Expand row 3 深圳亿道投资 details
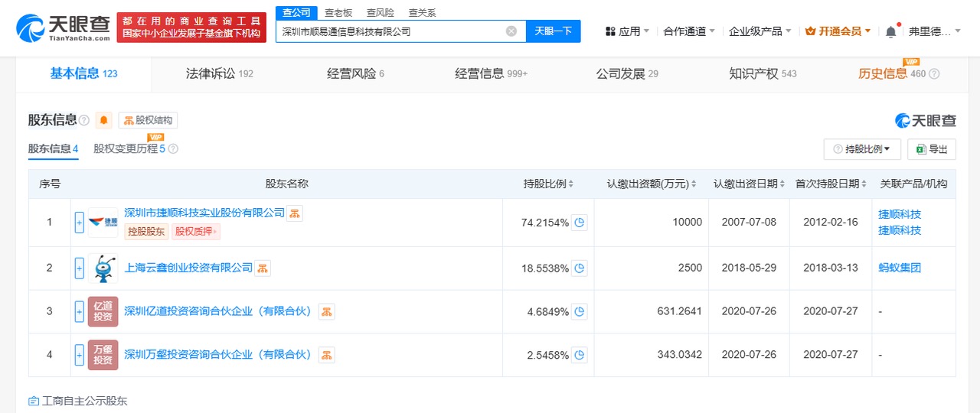This screenshot has width=980, height=413. tap(79, 311)
